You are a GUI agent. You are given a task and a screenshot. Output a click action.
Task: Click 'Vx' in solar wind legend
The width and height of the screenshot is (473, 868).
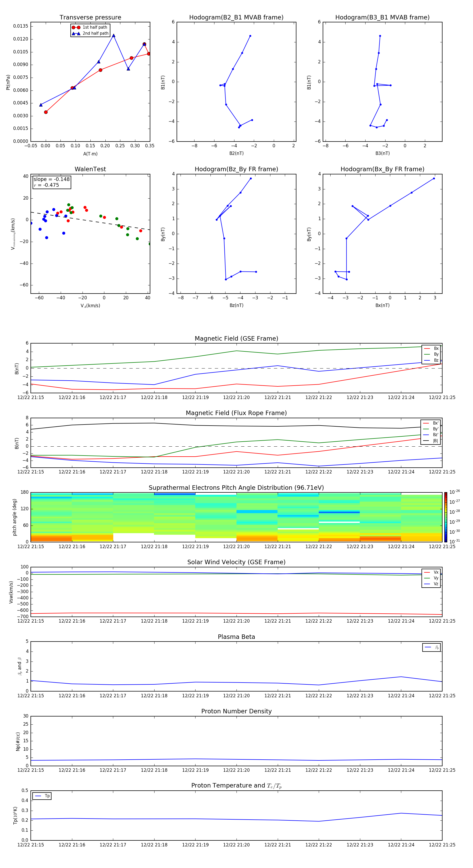(436, 572)
